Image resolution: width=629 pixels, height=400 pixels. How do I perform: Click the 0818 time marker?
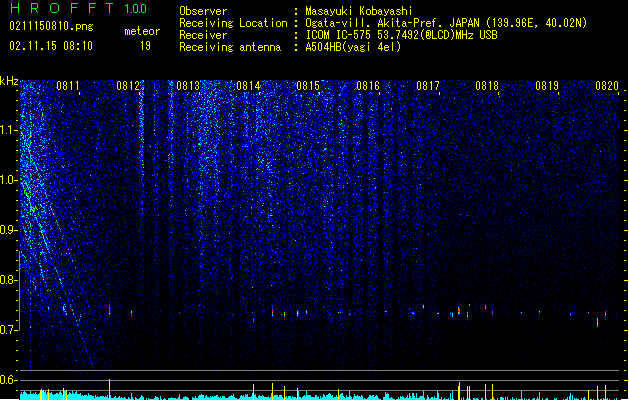point(487,86)
